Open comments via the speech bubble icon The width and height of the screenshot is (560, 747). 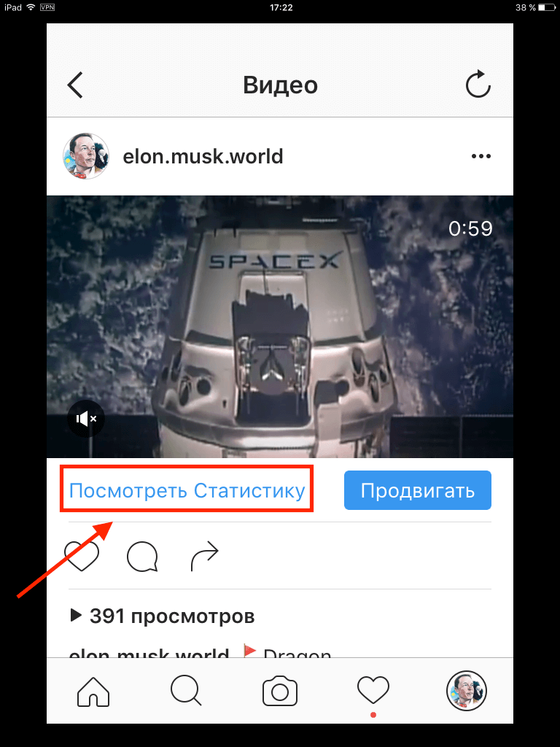coord(142,557)
